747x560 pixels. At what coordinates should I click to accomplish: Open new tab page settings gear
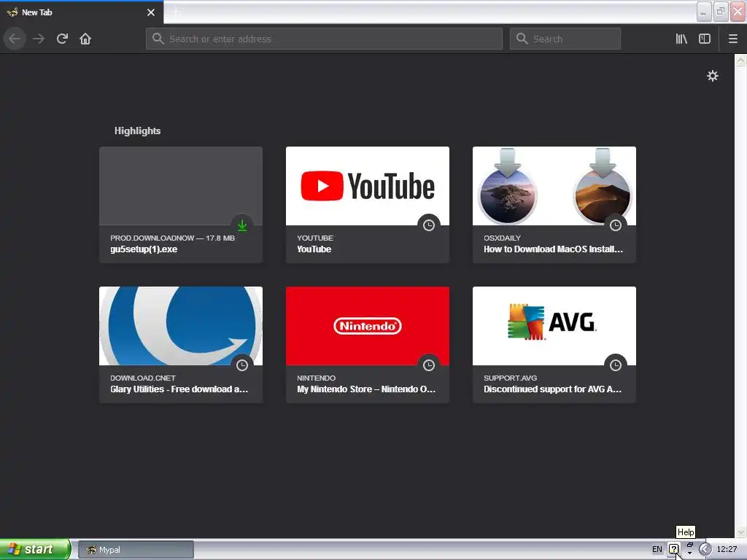pos(712,76)
